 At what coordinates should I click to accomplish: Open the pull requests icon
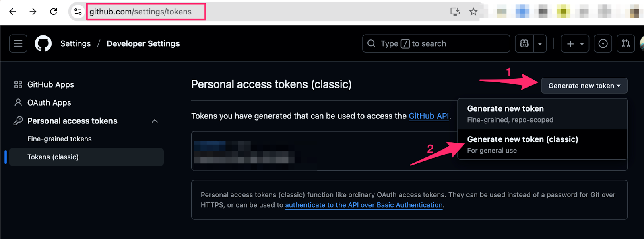625,43
